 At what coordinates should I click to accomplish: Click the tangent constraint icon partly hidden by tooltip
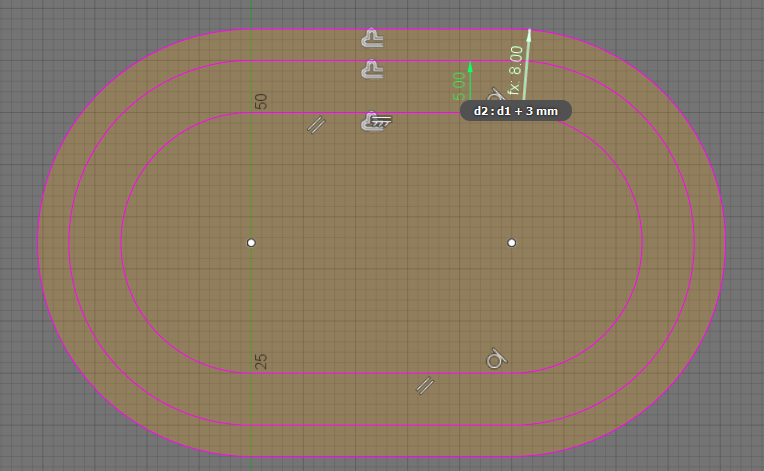[496, 94]
